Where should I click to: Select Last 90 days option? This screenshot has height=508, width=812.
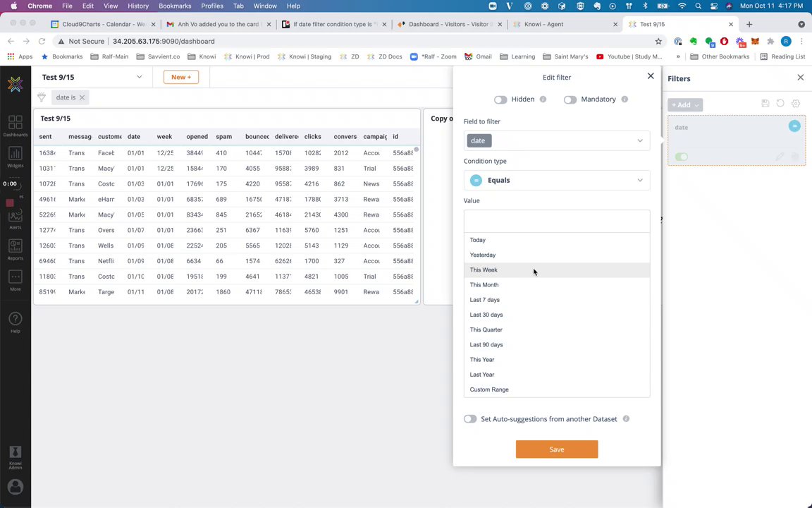[557, 345]
